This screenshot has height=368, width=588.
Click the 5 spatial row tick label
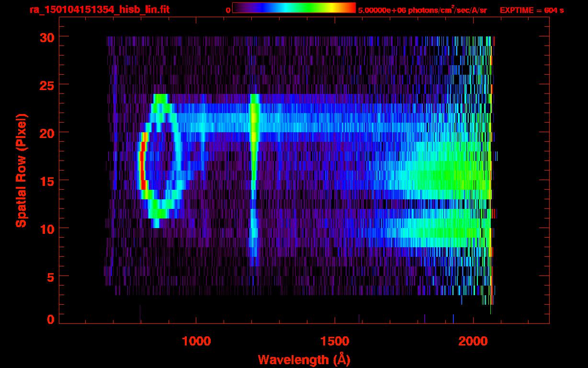[x=50, y=276]
